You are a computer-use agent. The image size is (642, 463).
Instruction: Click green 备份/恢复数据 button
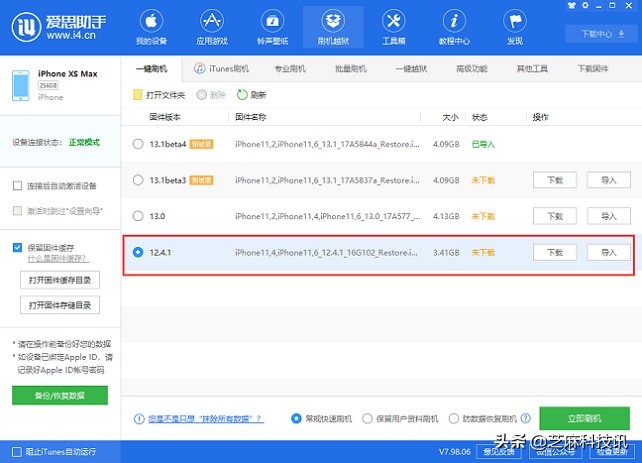[x=60, y=395]
